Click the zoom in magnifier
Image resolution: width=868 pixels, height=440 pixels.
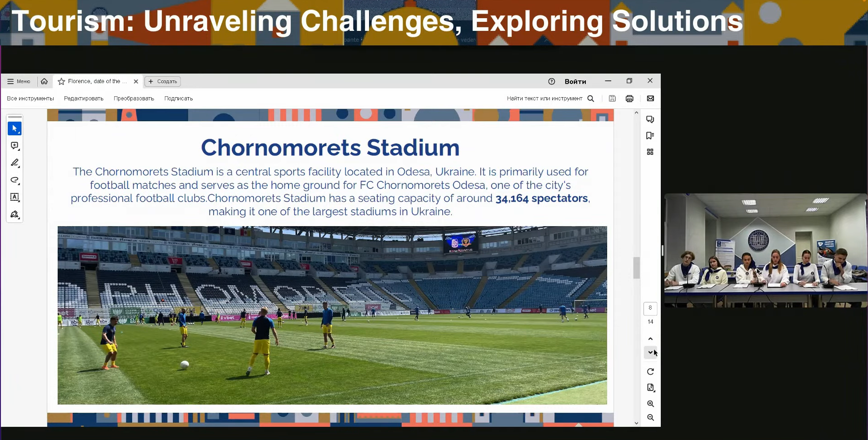point(650,404)
